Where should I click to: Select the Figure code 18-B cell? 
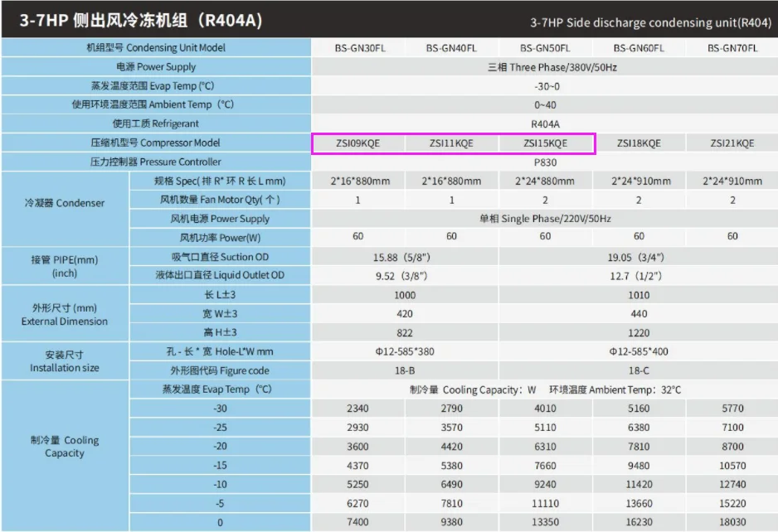[405, 370]
